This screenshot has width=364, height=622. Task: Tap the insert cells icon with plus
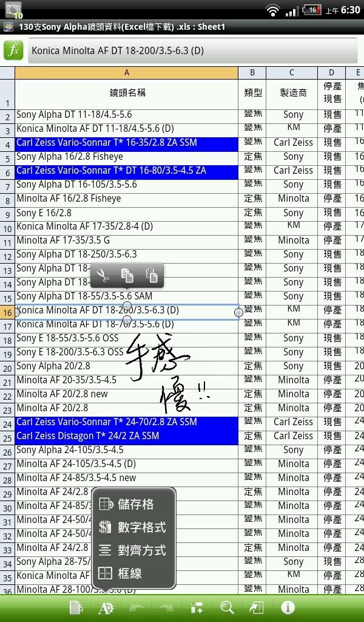[x=197, y=607]
